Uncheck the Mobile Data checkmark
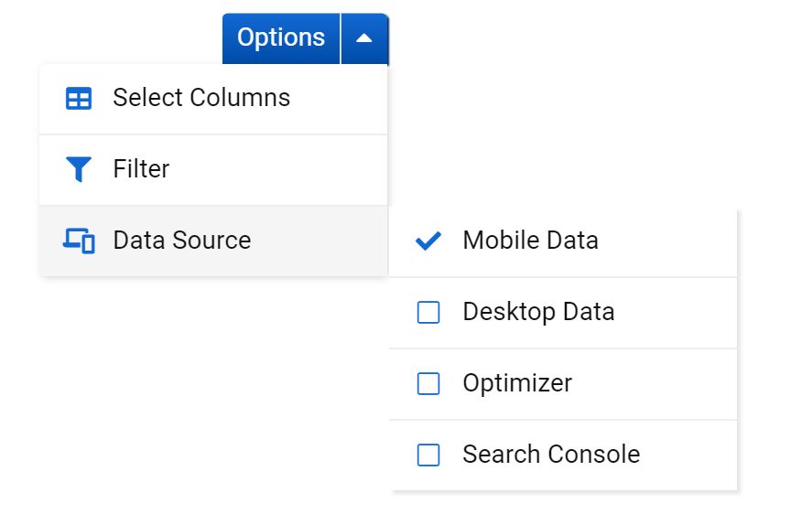Screen dimensions: 812x525 [428, 241]
